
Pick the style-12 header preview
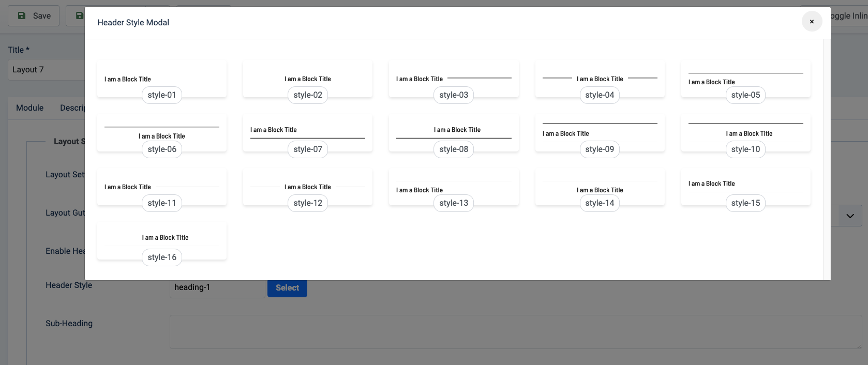[x=307, y=187]
